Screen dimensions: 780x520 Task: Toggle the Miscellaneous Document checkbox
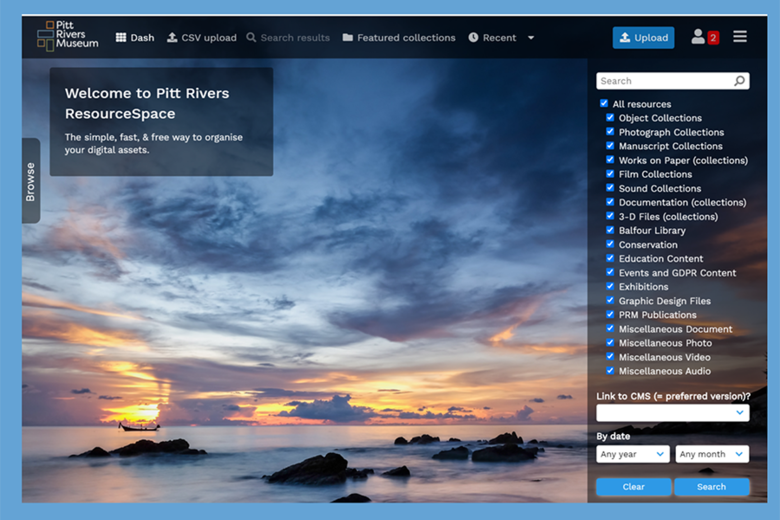[610, 328]
